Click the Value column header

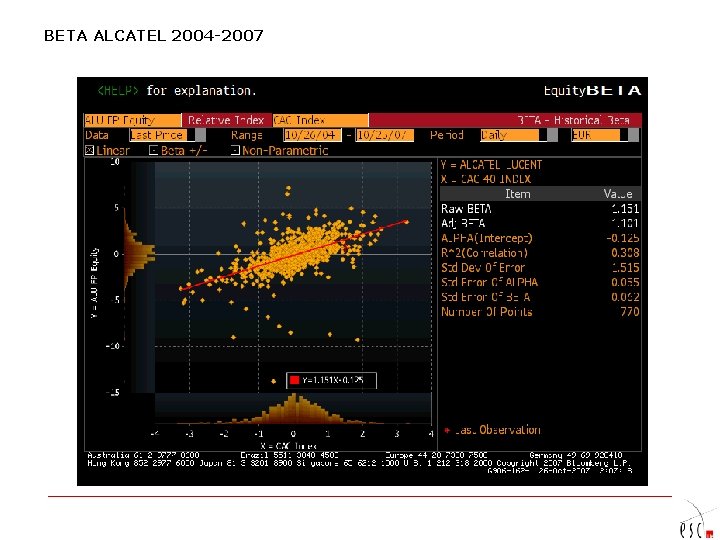pos(618,194)
